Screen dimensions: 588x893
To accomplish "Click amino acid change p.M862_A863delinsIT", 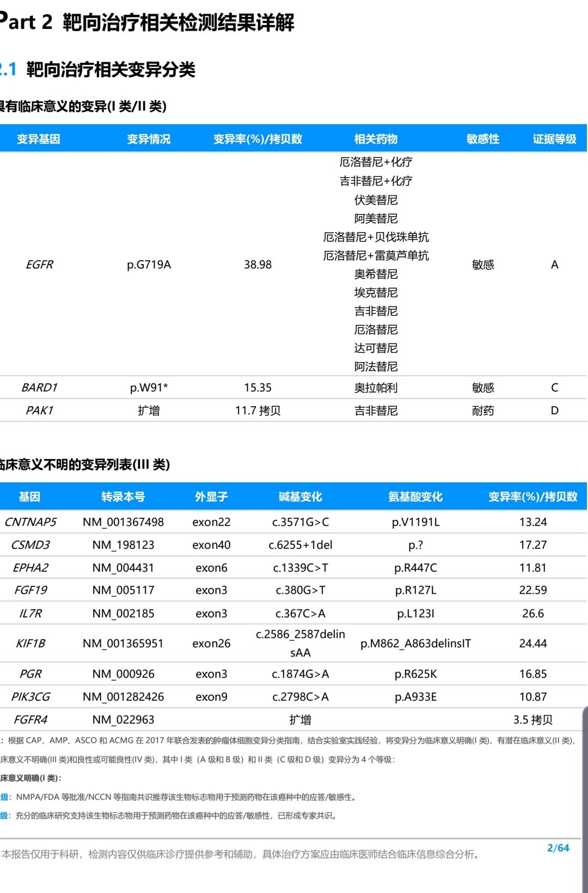I will coord(415,644).
